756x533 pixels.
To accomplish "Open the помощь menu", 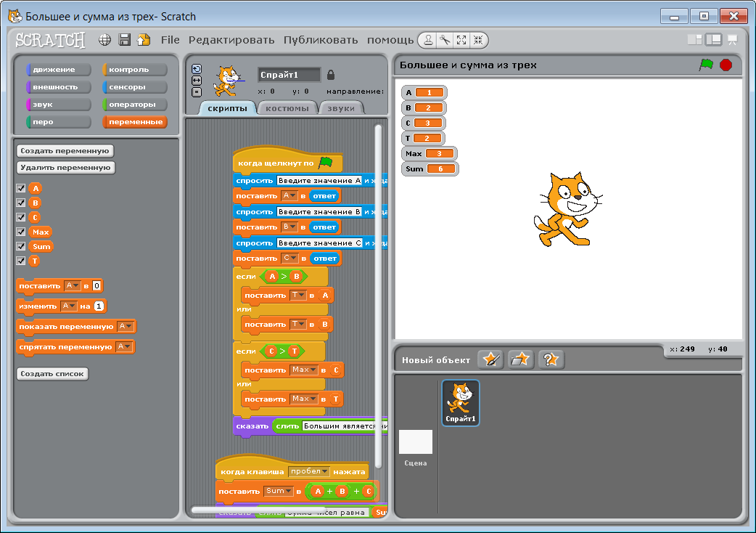I will [390, 40].
